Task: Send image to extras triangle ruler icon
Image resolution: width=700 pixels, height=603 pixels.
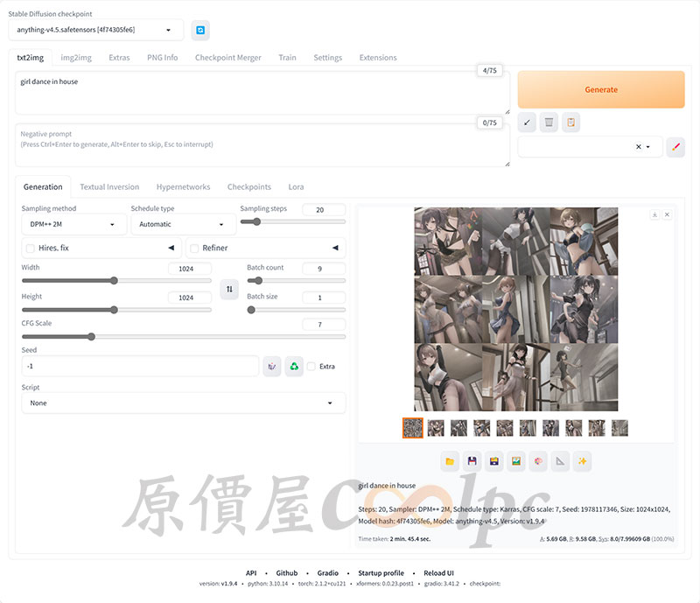Action: coord(560,461)
